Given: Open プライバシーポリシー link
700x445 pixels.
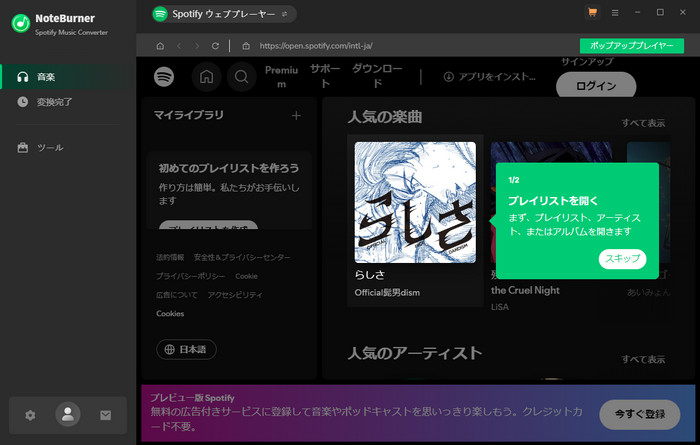Looking at the screenshot, I should coord(191,276).
